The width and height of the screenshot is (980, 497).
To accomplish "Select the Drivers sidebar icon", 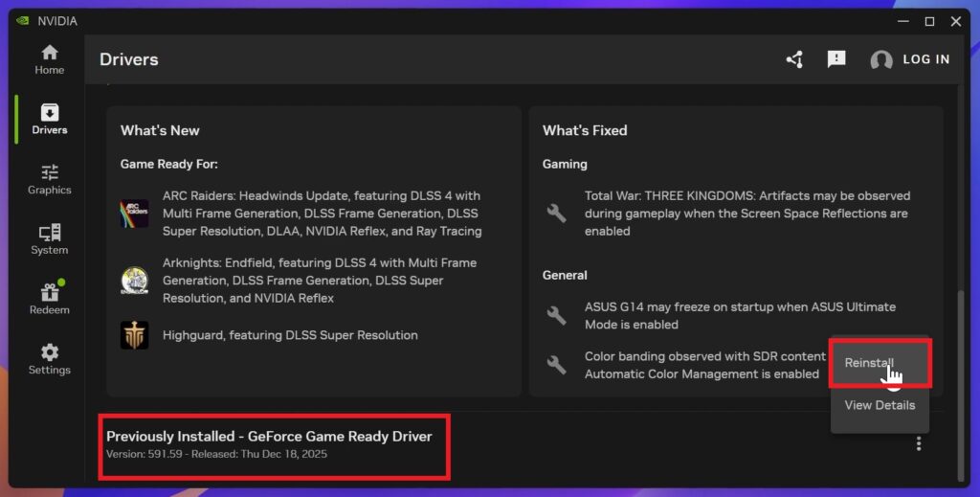I will coord(49,120).
